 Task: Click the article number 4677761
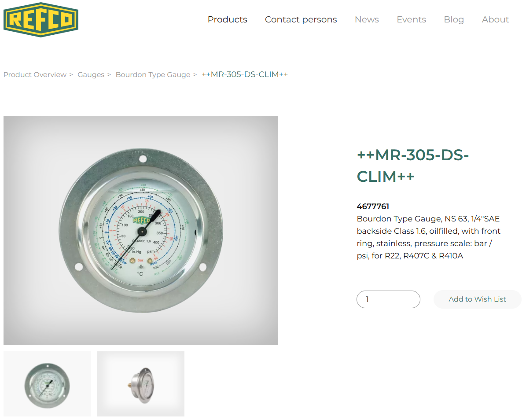373,206
